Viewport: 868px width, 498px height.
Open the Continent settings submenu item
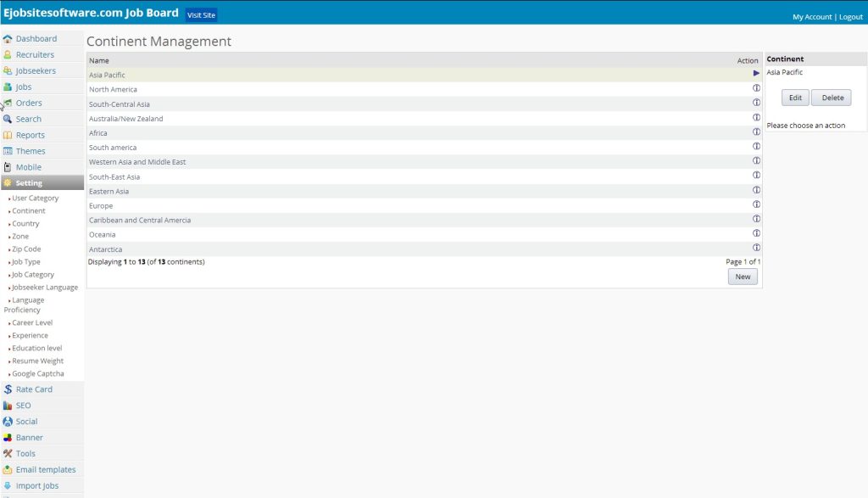(29, 211)
